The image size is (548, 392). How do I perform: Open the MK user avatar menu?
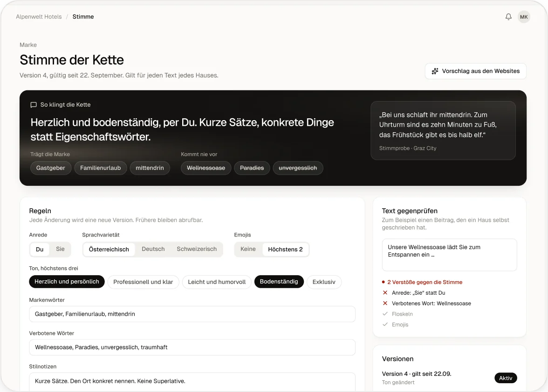524,17
